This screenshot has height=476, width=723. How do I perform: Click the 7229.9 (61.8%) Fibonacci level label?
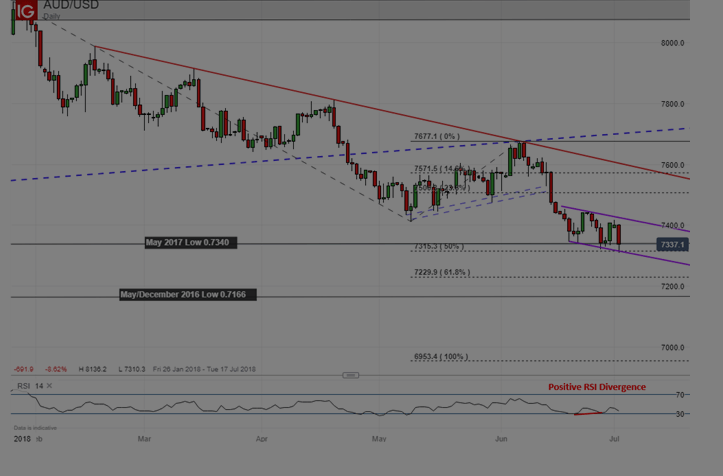442,272
